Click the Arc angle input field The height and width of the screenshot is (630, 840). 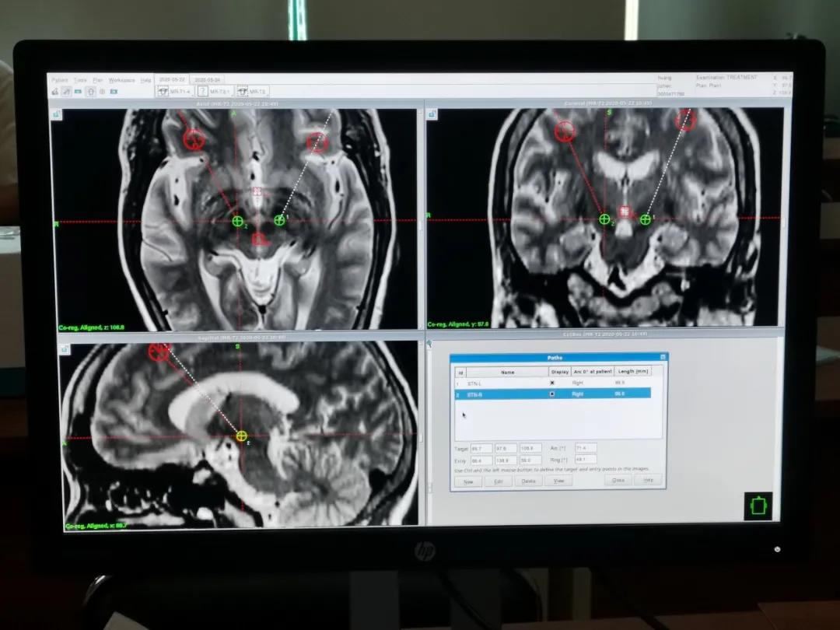coord(585,448)
